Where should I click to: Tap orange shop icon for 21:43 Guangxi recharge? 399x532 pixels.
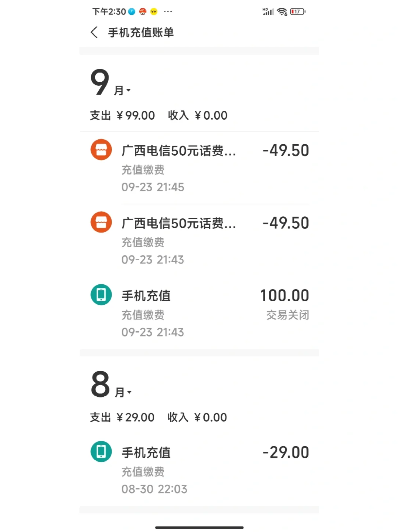point(101,222)
